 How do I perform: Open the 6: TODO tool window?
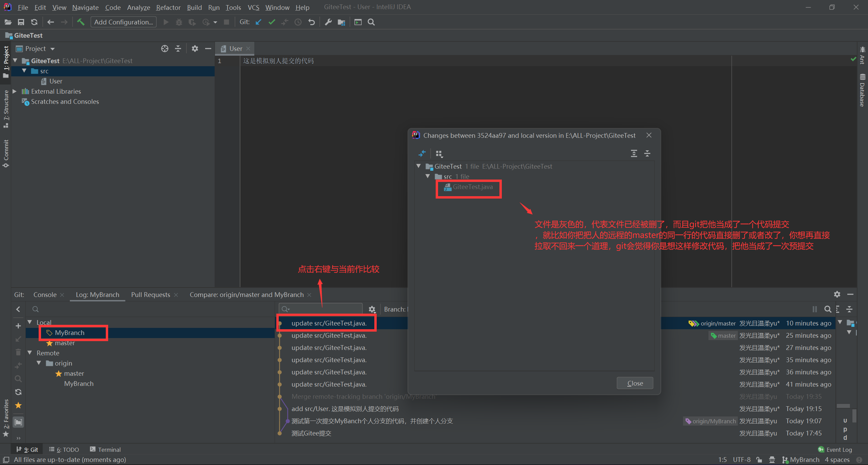[64, 449]
